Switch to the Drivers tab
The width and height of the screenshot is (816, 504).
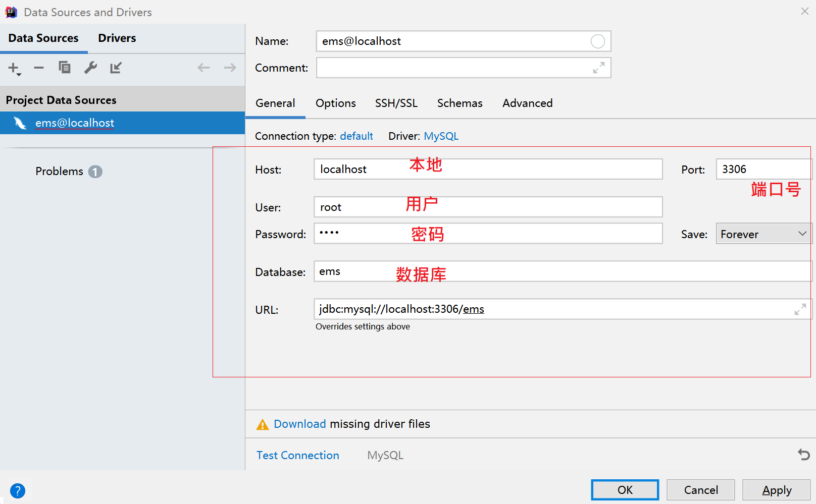click(117, 38)
